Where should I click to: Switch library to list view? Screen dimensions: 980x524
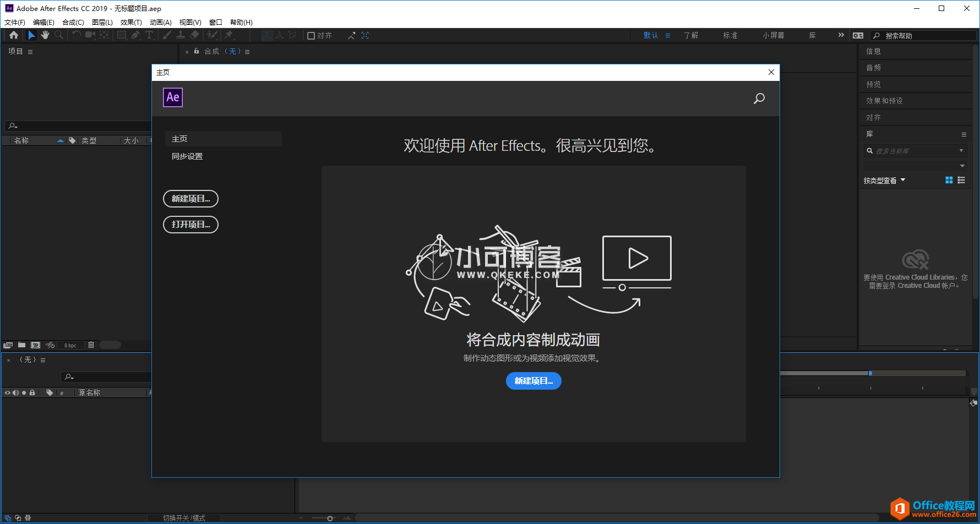[x=961, y=180]
